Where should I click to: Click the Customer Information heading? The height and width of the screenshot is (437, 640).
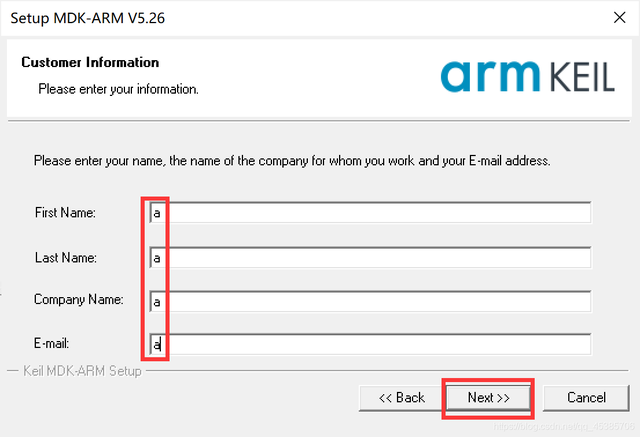click(x=90, y=62)
